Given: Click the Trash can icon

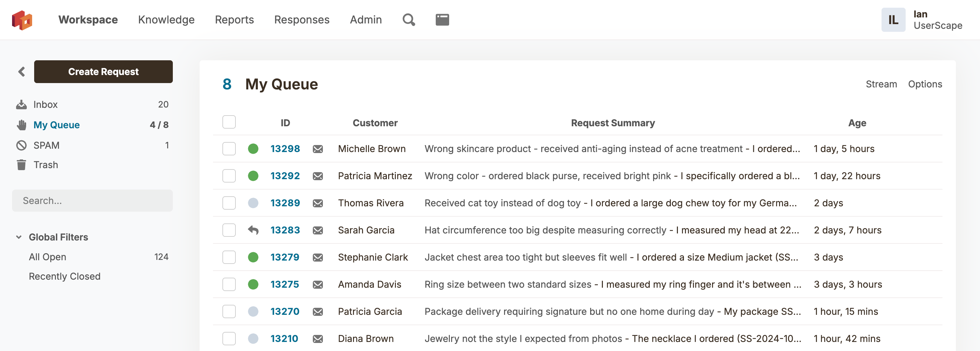Looking at the screenshot, I should coord(21,165).
